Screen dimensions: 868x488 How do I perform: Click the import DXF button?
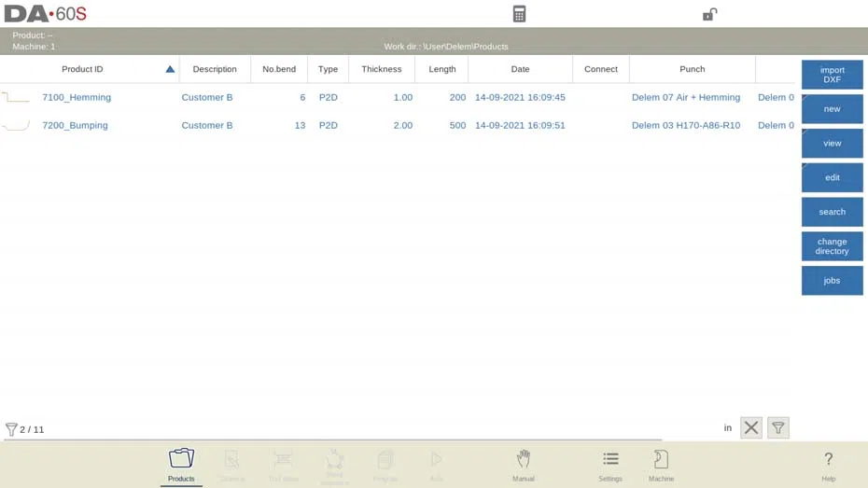click(832, 75)
